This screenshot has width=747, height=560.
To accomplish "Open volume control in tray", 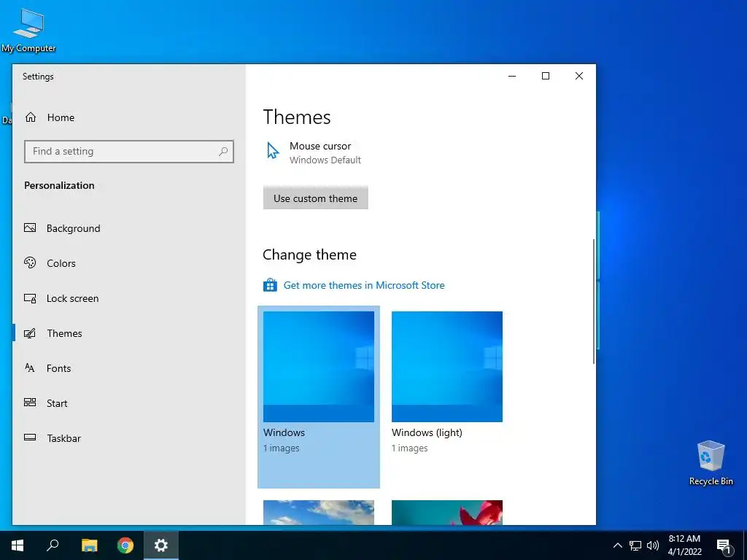I will tap(653, 545).
